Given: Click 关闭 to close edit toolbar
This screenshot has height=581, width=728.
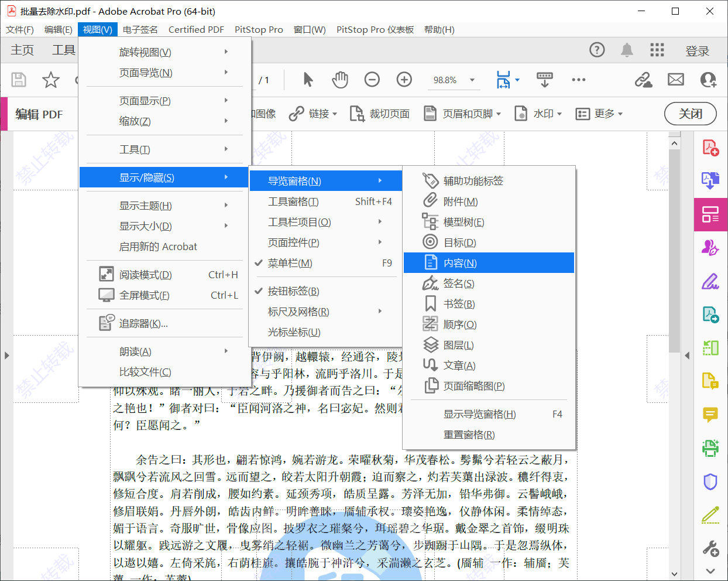Looking at the screenshot, I should [691, 114].
